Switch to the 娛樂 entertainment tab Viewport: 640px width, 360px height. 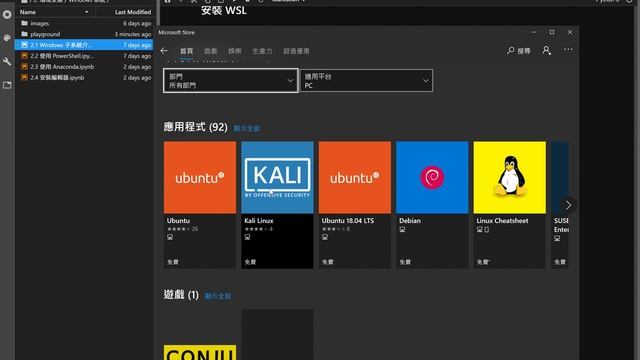(x=235, y=51)
